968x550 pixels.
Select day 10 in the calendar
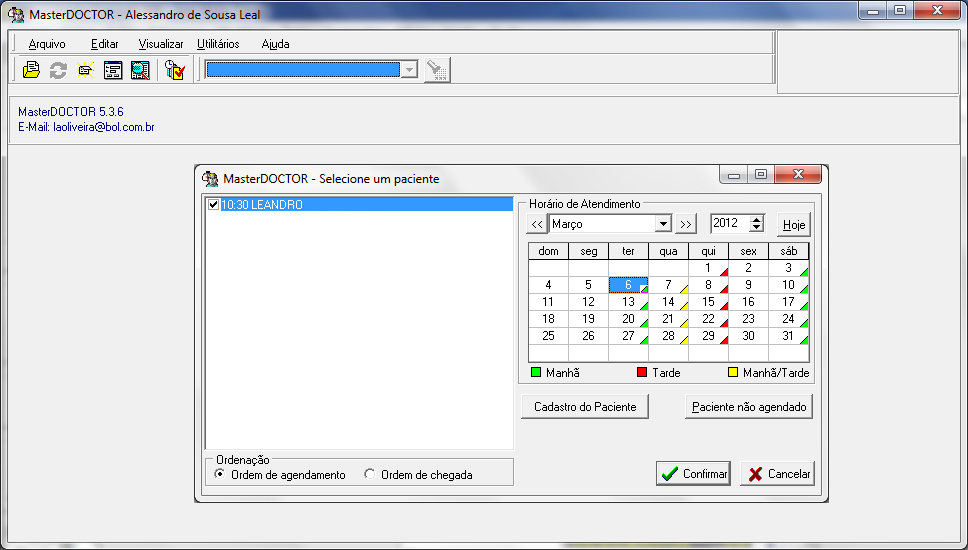tap(788, 285)
